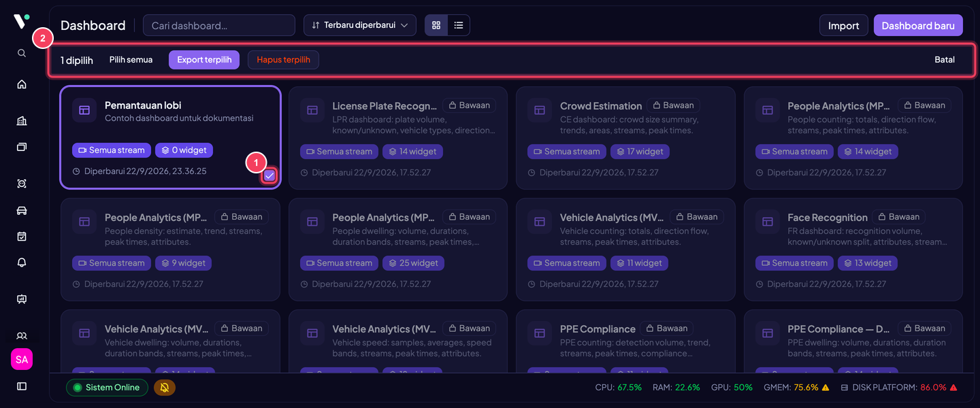980x408 pixels.
Task: Open the building icon in the sidebar
Action: tap(22, 121)
